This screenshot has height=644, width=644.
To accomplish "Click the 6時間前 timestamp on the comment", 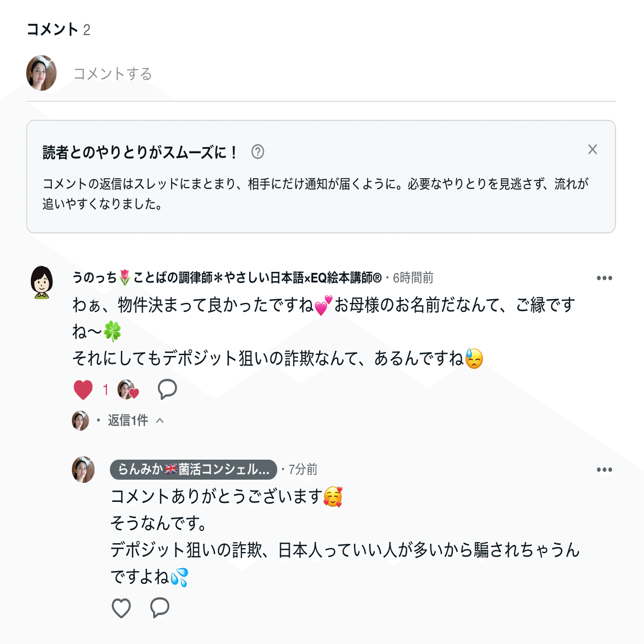I will pos(414,277).
